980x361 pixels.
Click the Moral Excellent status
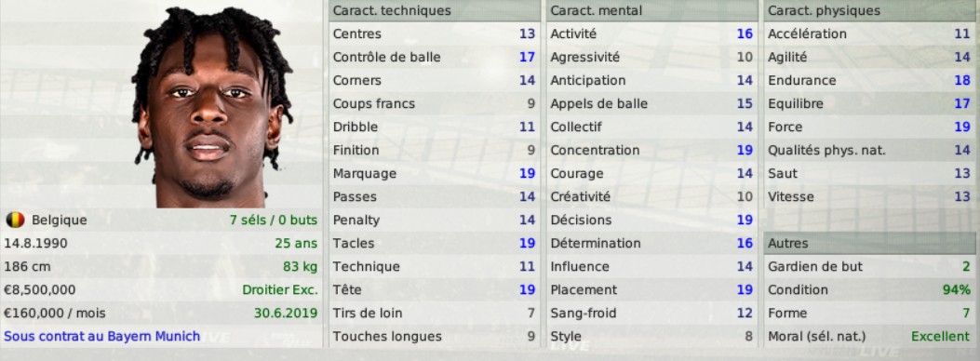(x=940, y=336)
